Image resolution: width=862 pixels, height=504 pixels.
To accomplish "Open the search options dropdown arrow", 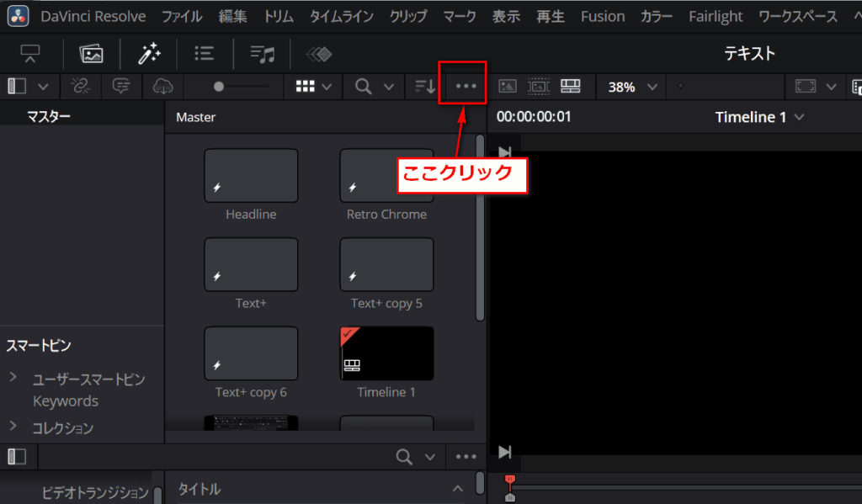I will [389, 87].
